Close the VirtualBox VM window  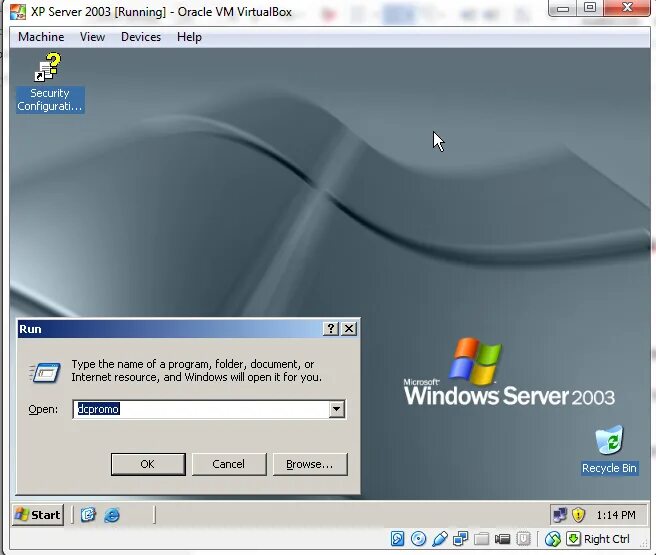tap(627, 8)
